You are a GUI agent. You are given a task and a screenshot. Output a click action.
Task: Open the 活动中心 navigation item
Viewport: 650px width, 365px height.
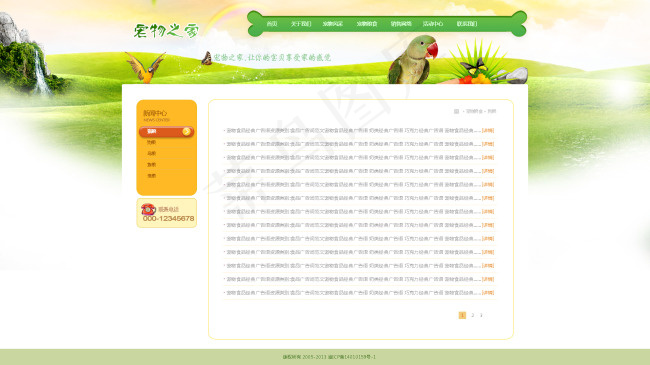pyautogui.click(x=433, y=24)
